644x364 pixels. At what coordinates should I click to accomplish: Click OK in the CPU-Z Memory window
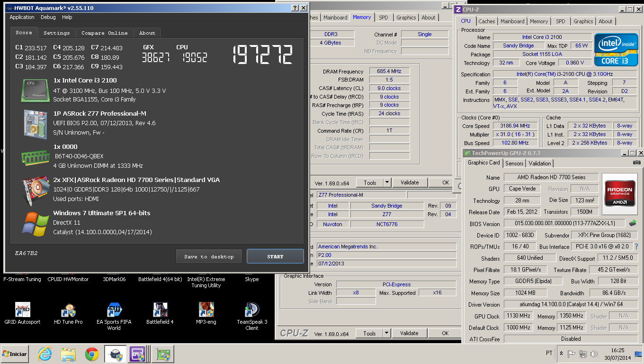446,182
